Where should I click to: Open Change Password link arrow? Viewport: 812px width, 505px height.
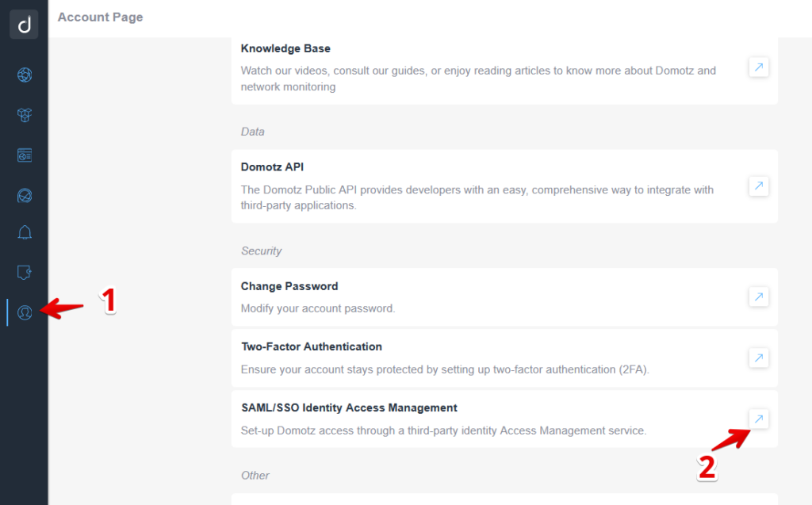coord(759,296)
